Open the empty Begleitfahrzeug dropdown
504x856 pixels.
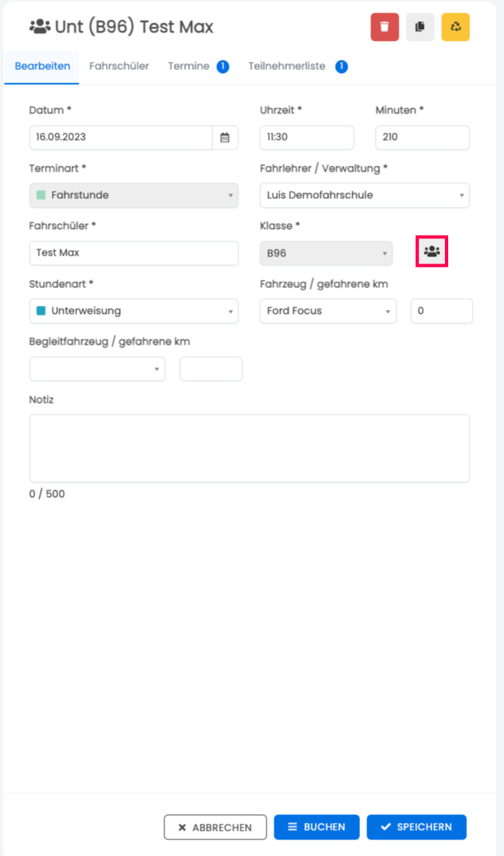[x=97, y=369]
